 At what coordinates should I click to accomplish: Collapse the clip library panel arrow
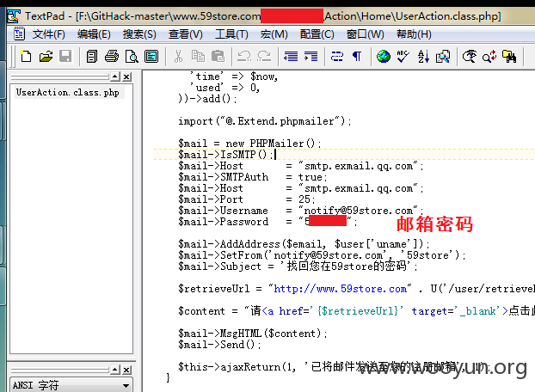[115, 370]
